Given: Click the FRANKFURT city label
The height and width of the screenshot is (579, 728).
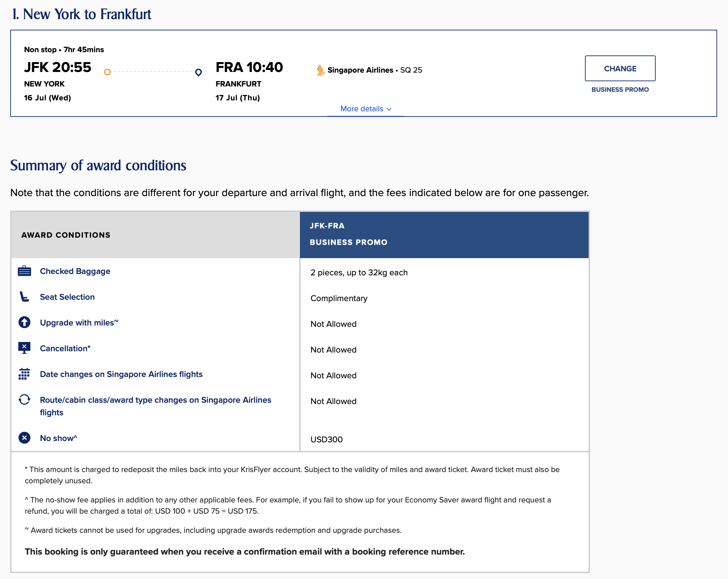Looking at the screenshot, I should 238,84.
